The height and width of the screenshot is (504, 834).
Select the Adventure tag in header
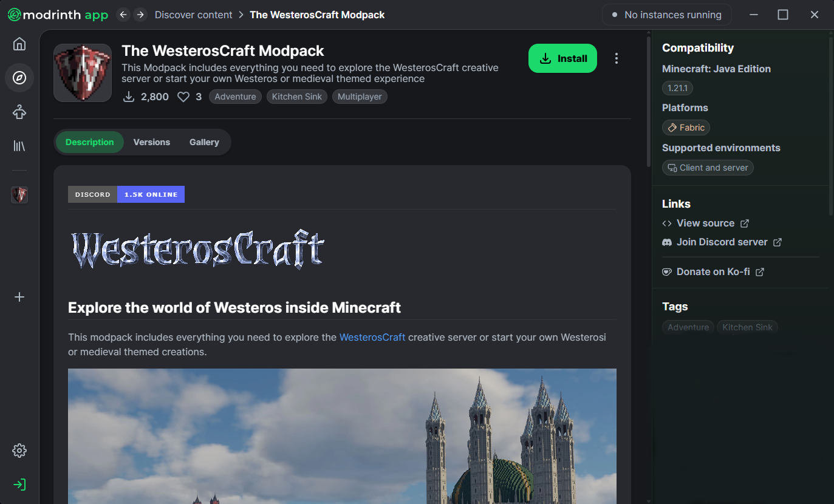point(235,97)
